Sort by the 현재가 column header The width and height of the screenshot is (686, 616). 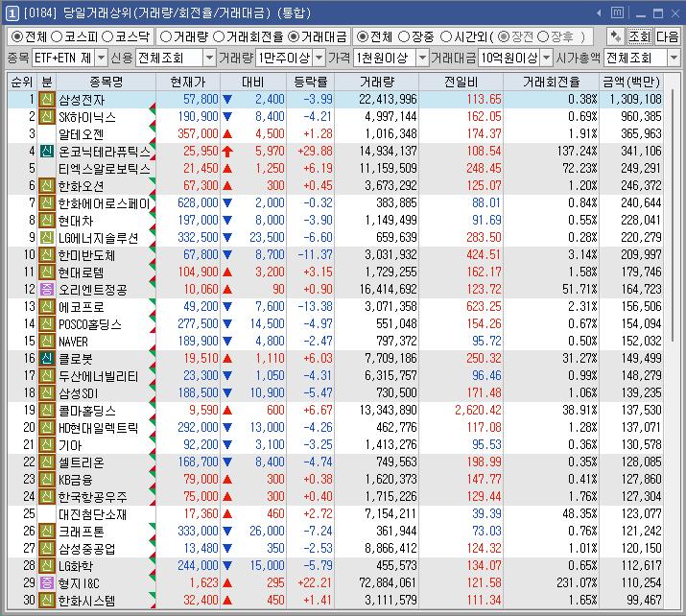pos(188,82)
